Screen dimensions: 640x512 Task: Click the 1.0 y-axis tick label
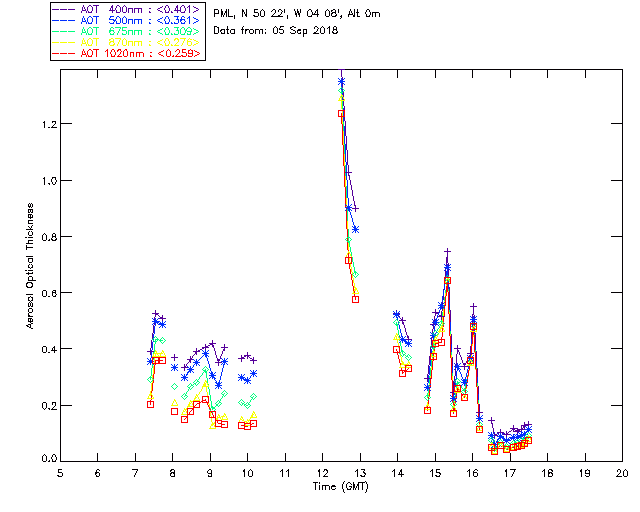pos(49,180)
